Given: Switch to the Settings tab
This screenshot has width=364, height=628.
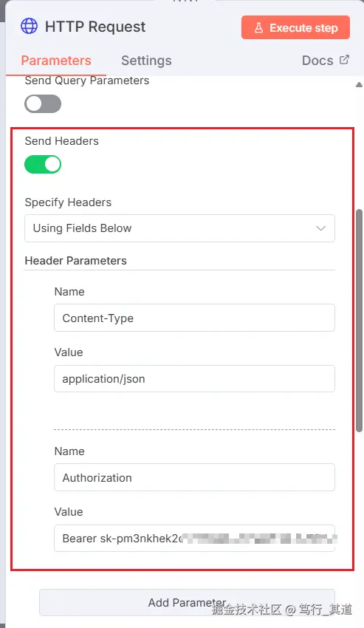Looking at the screenshot, I should pyautogui.click(x=147, y=61).
